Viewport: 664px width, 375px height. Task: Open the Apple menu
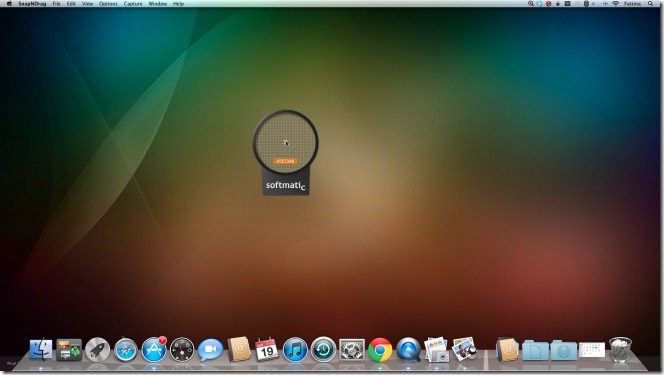point(9,3)
